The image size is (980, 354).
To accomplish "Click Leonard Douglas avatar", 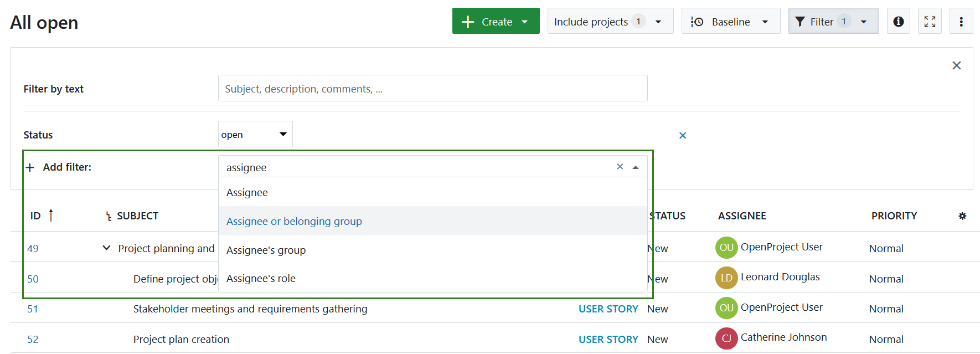I will 726,278.
